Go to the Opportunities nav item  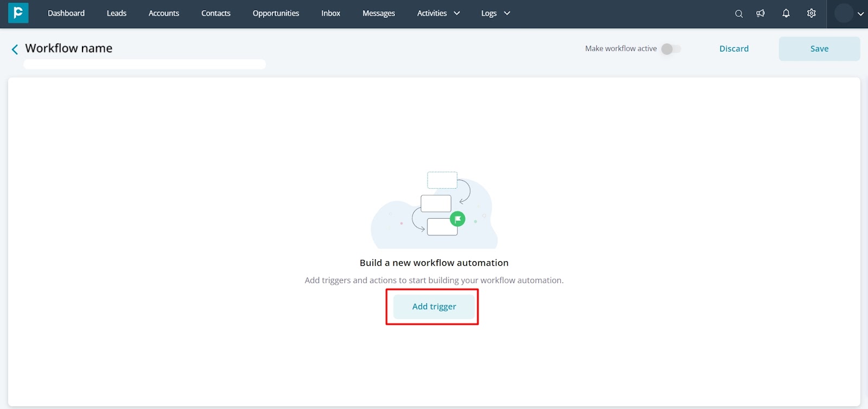click(276, 13)
